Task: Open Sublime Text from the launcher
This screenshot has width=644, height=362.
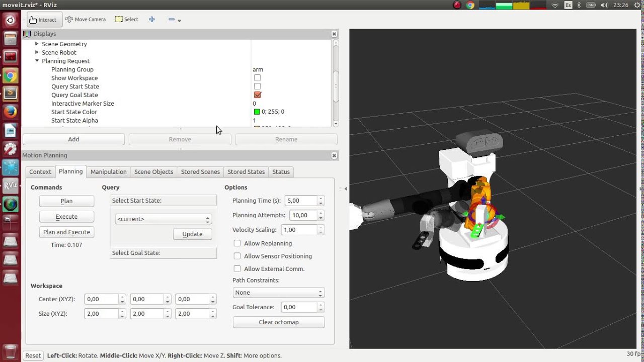Action: pos(10,94)
